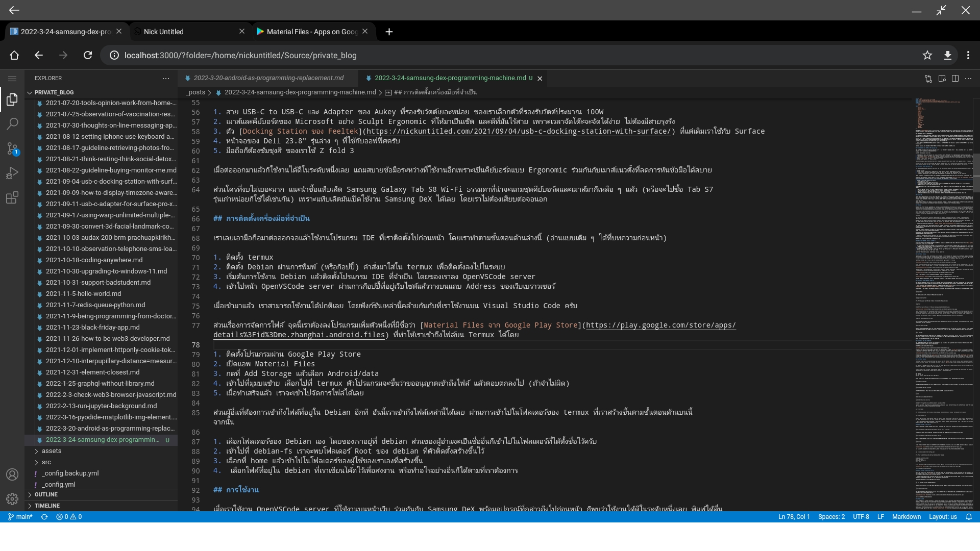Open _config.yml file
The image size is (980, 551).
pyautogui.click(x=101, y=485)
